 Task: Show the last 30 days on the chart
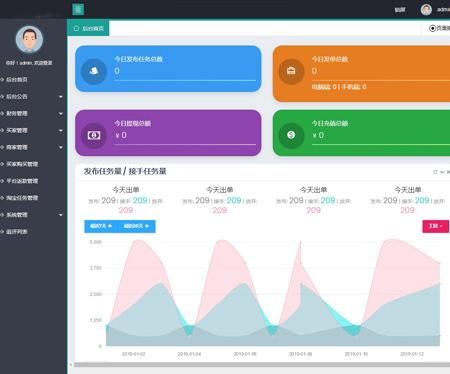(x=136, y=226)
